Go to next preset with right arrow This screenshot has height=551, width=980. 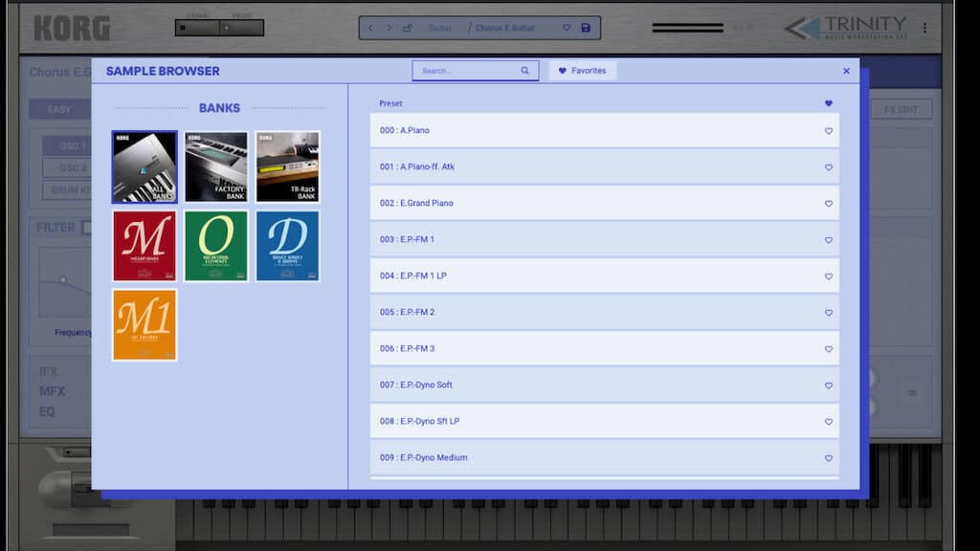pyautogui.click(x=388, y=28)
